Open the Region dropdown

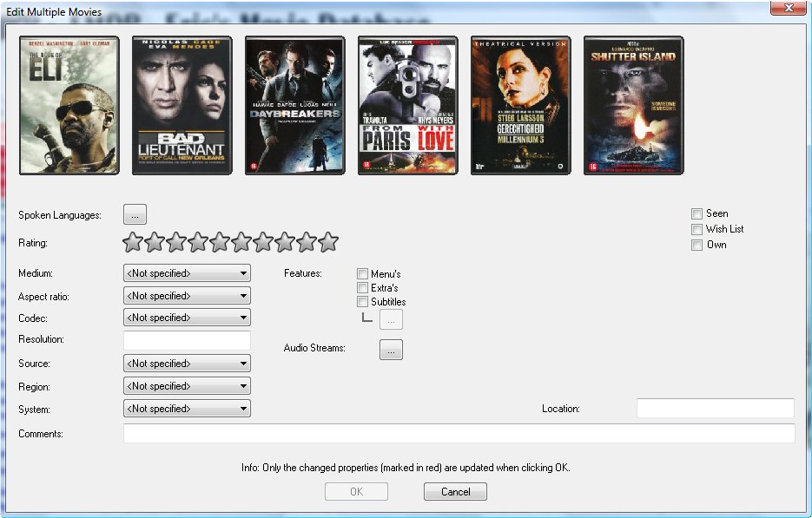click(x=187, y=386)
